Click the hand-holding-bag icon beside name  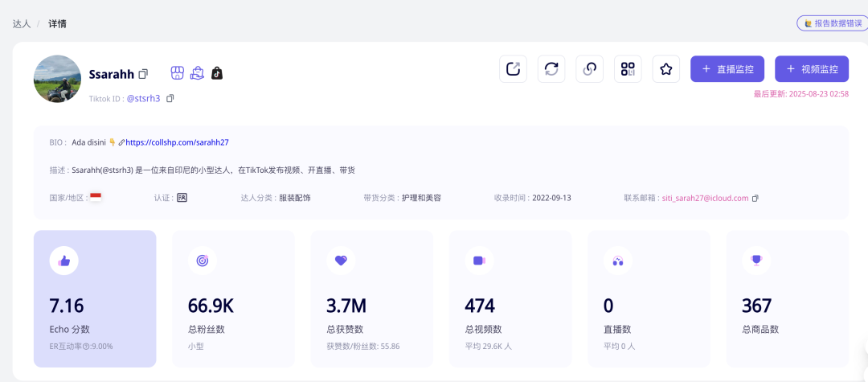pos(197,73)
